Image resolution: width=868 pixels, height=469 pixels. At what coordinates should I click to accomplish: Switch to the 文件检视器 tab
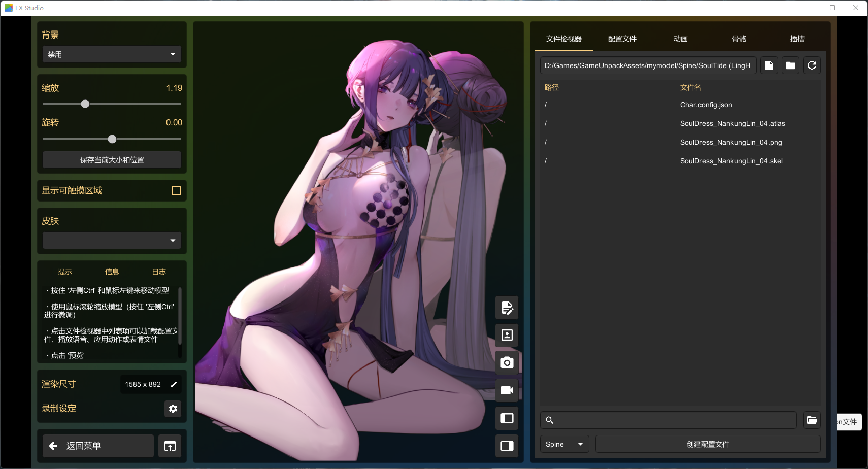(563, 39)
